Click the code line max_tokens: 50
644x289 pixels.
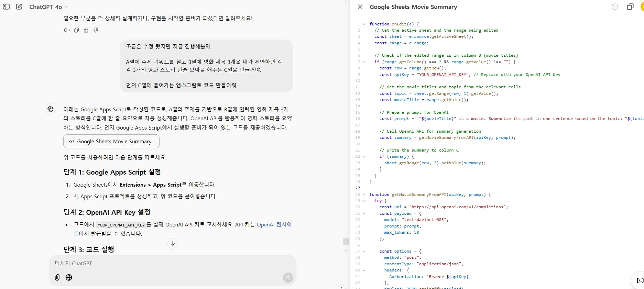click(402, 232)
